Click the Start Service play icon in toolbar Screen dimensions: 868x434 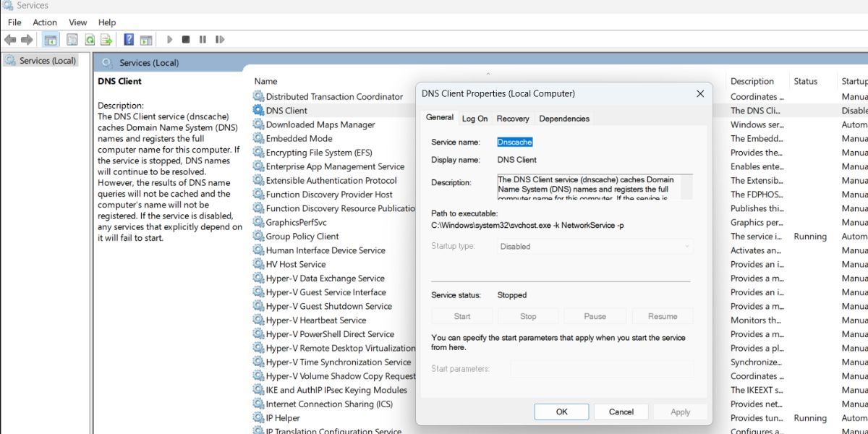coord(170,40)
